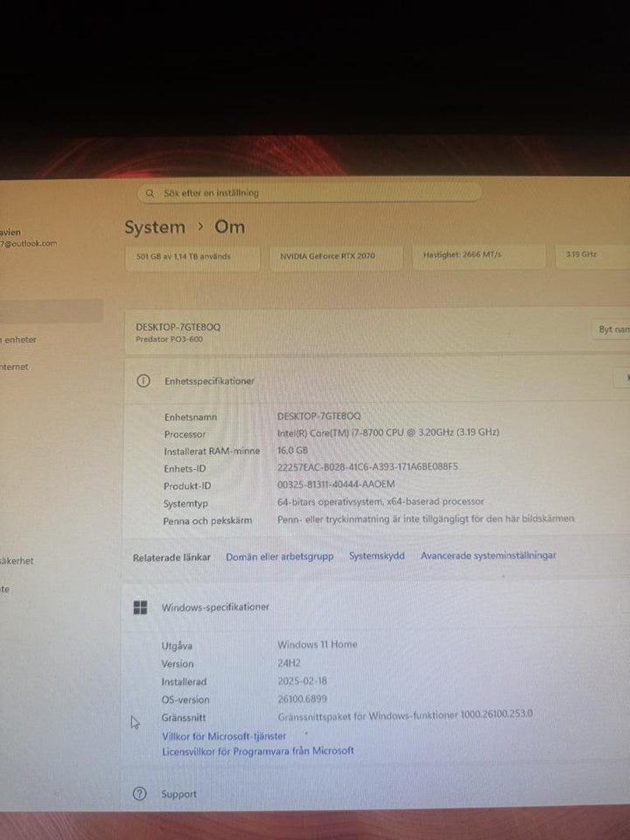Open Villkor för Microsoft-tjänster link

(x=224, y=736)
